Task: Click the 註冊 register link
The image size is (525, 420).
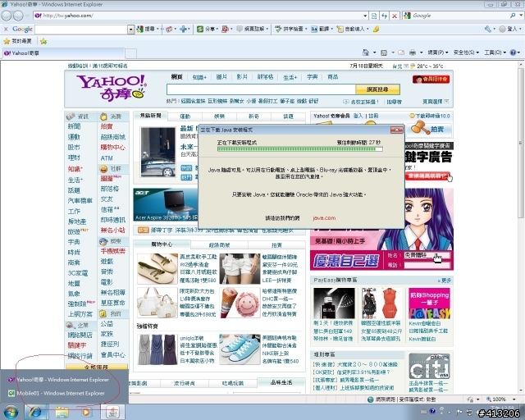Action: pyautogui.click(x=373, y=116)
